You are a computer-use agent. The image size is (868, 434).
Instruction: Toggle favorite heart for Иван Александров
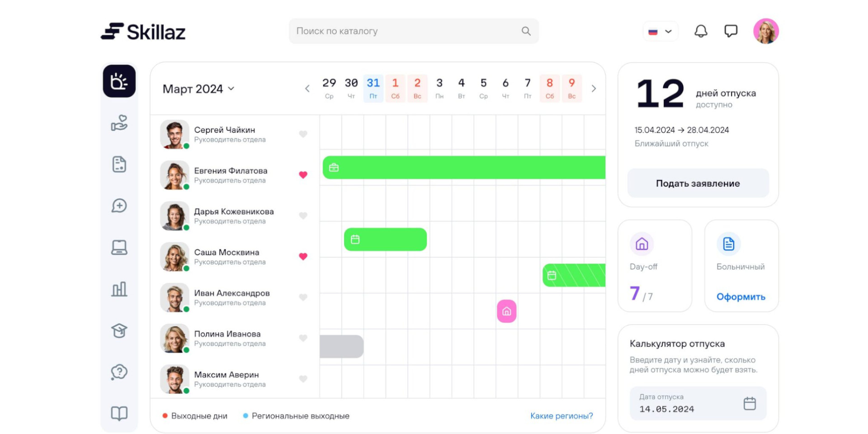click(x=303, y=297)
